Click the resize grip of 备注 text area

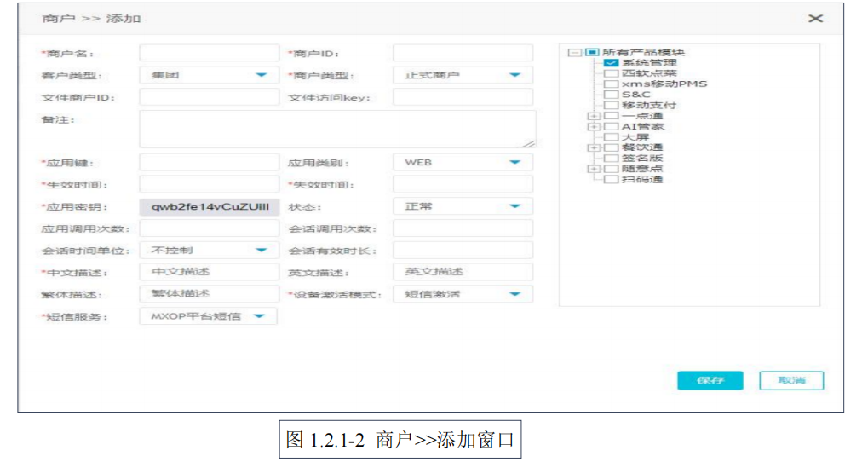[x=529, y=143]
